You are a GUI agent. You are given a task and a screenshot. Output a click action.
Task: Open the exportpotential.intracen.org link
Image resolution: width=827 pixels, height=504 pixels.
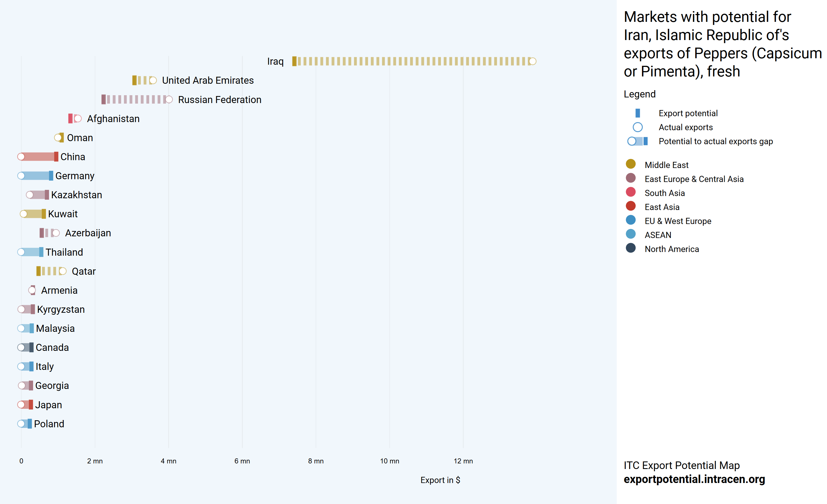coord(694,479)
